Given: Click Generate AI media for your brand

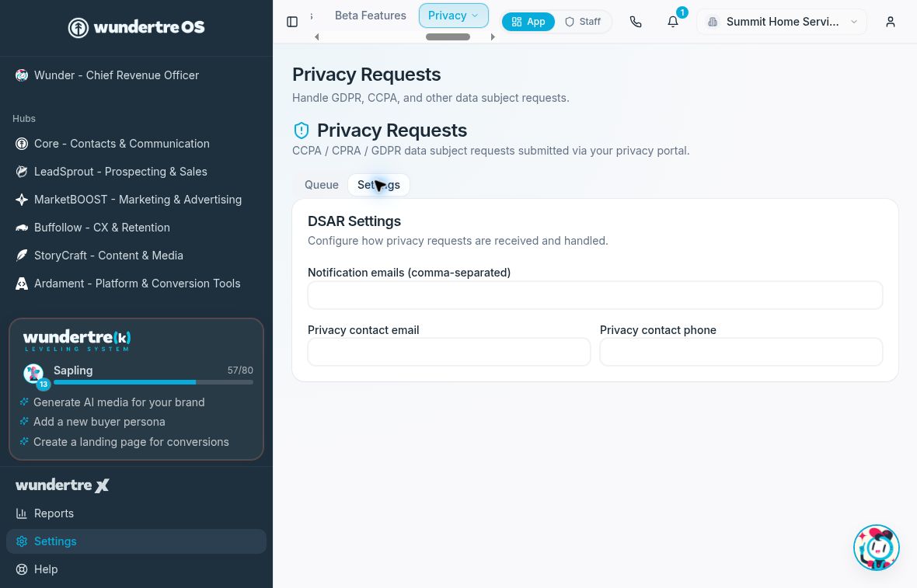Looking at the screenshot, I should [x=119, y=402].
